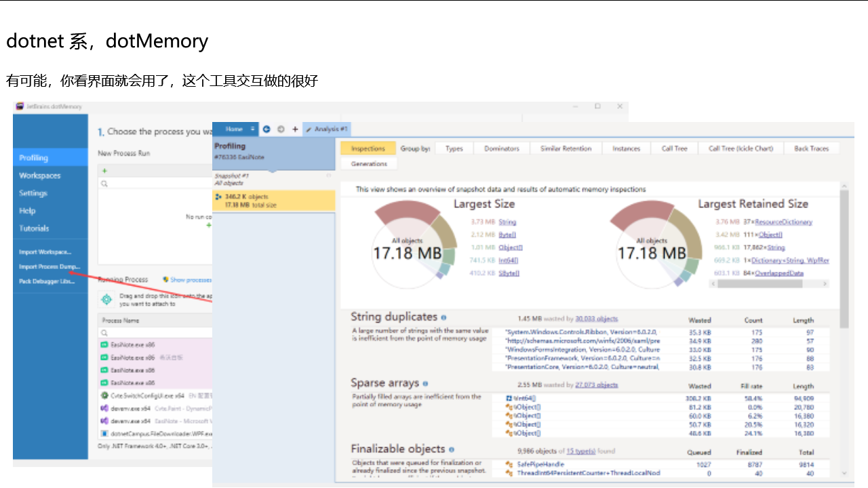Click the back navigation arrow icon
This screenshot has width=868, height=488.
pos(267,129)
